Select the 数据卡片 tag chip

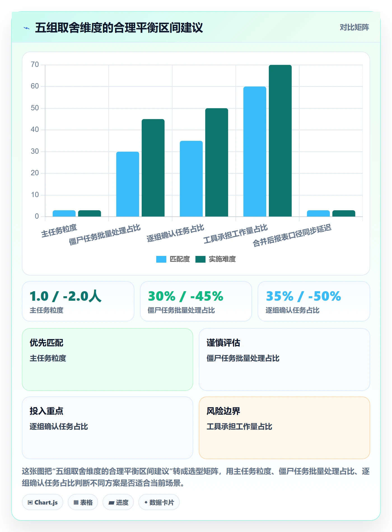159,502
